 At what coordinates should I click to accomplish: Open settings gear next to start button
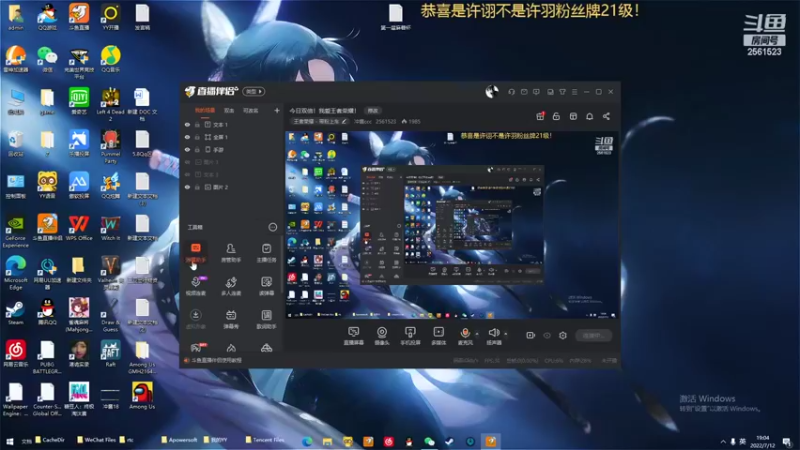563,335
